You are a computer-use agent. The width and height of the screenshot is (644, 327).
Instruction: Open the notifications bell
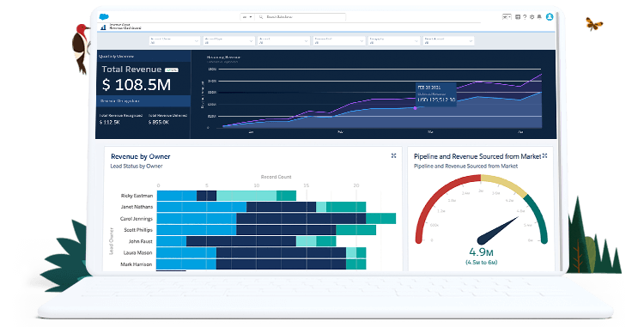pyautogui.click(x=539, y=17)
